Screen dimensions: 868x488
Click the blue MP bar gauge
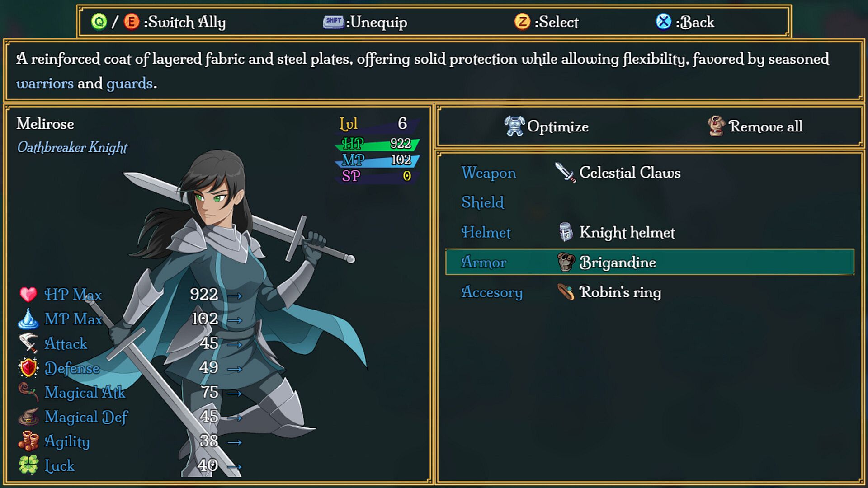pyautogui.click(x=377, y=160)
